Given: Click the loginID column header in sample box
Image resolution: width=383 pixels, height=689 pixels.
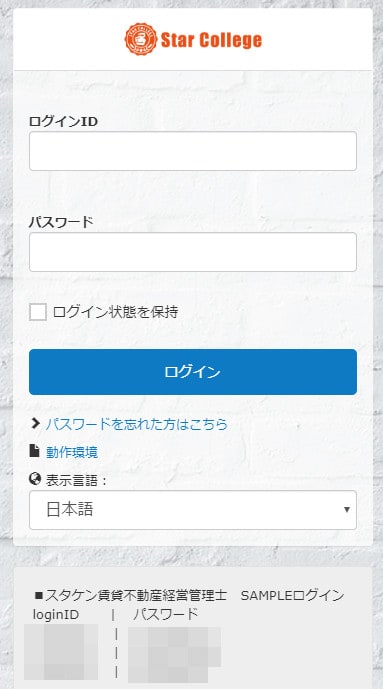Looking at the screenshot, I should pos(56,614).
